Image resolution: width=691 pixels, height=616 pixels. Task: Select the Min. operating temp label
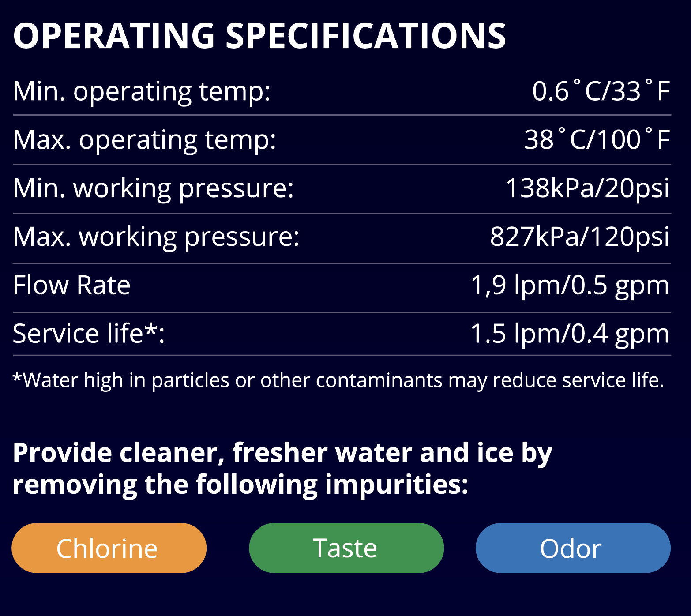tap(142, 91)
